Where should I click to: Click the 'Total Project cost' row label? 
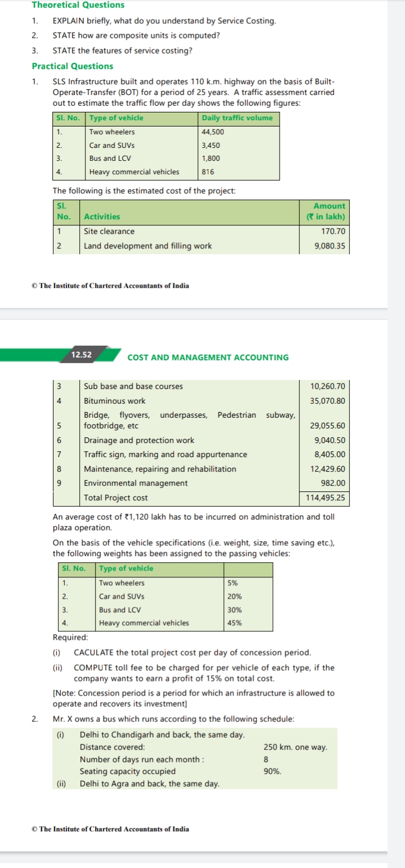click(x=116, y=498)
